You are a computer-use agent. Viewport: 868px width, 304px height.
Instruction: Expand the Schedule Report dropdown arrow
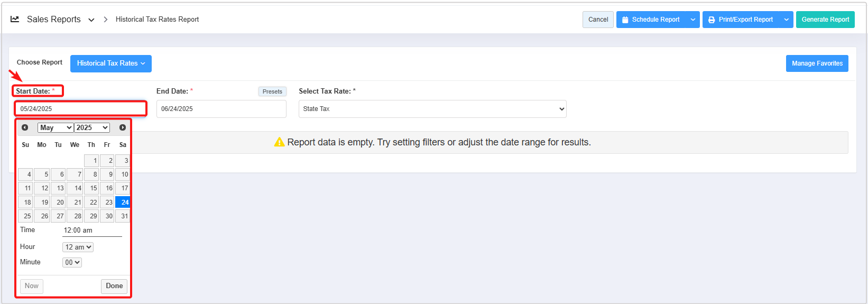point(693,20)
